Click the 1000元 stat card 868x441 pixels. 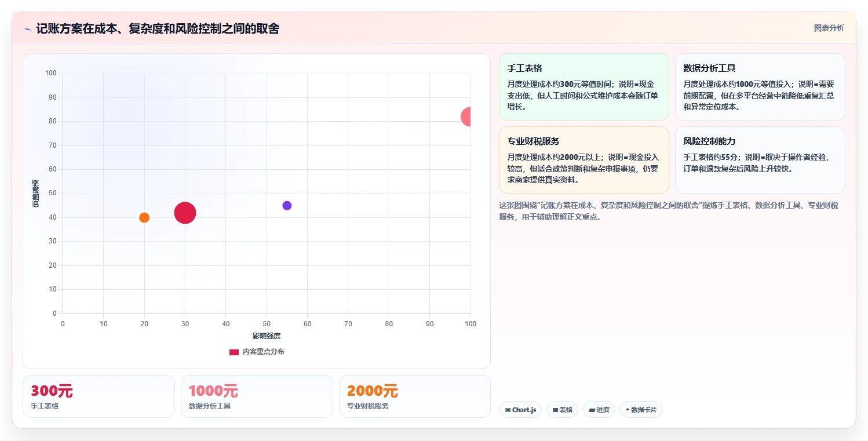tap(257, 396)
